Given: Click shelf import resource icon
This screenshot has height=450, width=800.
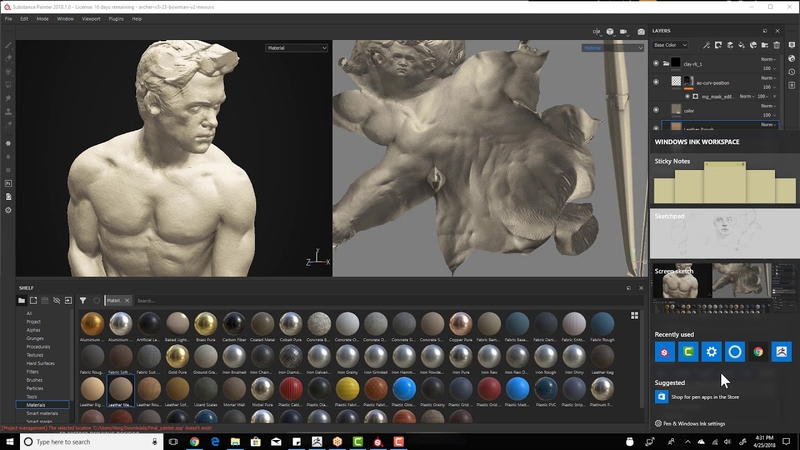Looking at the screenshot, I should [x=68, y=301].
